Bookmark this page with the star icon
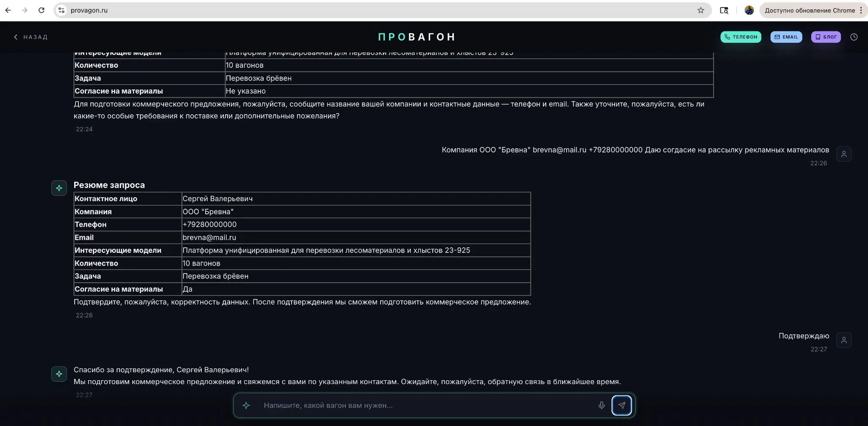868x426 pixels. (701, 10)
